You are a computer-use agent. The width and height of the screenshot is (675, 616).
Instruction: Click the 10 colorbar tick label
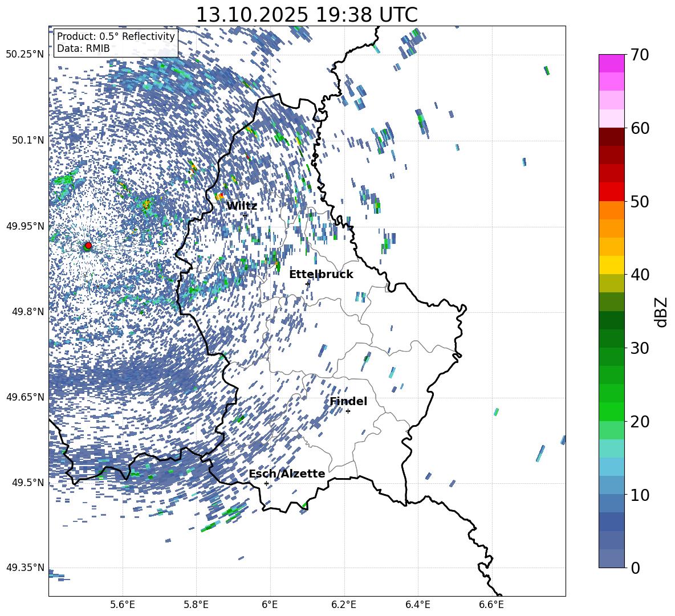click(x=640, y=495)
